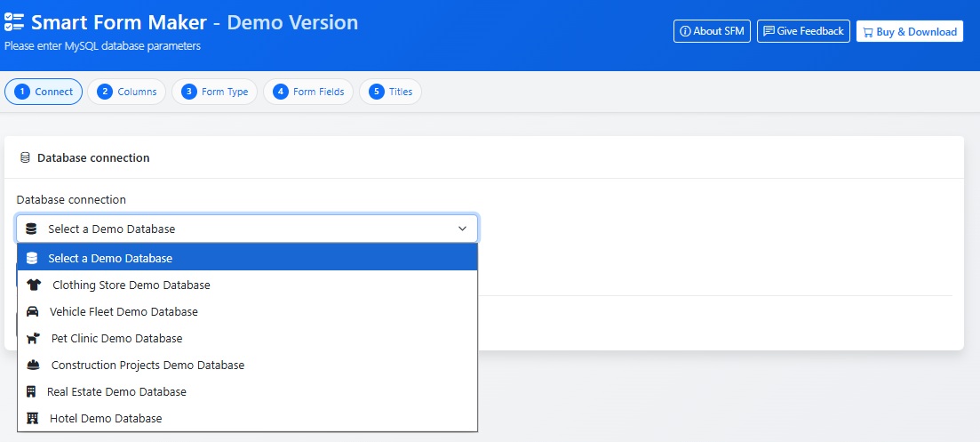The image size is (980, 442).
Task: Click the t-shirt icon for Clothing Store
Action: [x=34, y=285]
